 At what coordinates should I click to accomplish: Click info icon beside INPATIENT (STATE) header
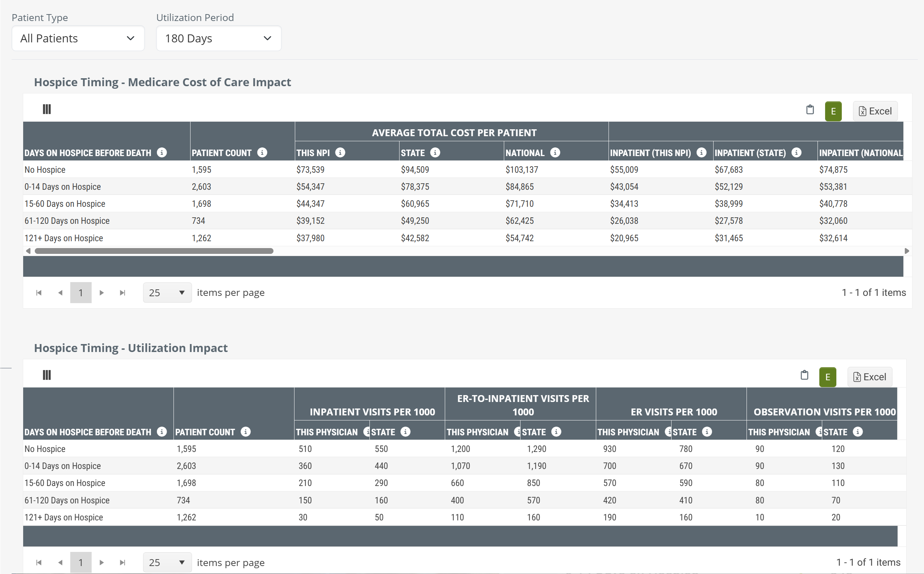[x=796, y=152]
